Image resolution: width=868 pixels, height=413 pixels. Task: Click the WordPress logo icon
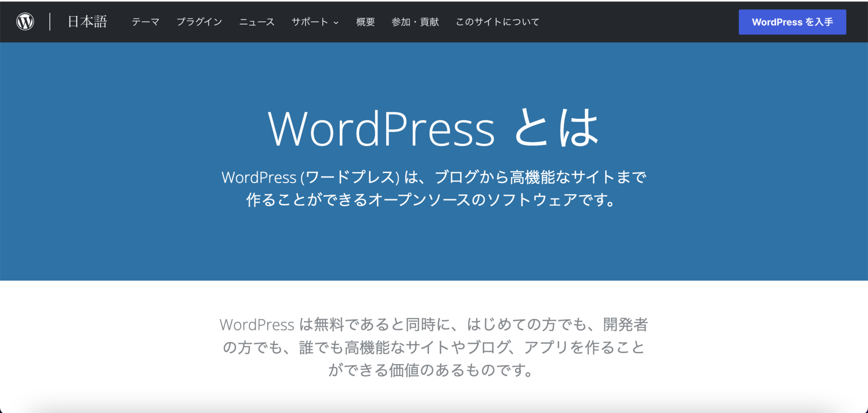coord(25,22)
